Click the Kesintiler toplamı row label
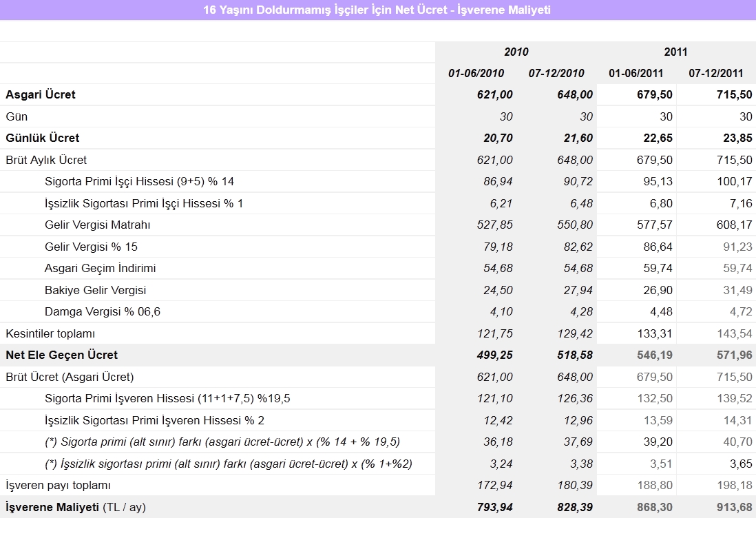This screenshot has height=538, width=756. coord(50,333)
